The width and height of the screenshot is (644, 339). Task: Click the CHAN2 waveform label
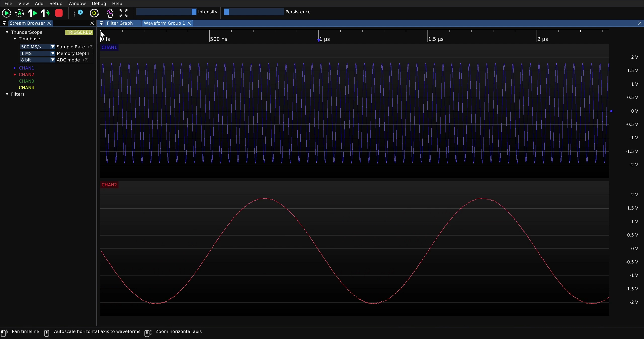click(x=109, y=185)
